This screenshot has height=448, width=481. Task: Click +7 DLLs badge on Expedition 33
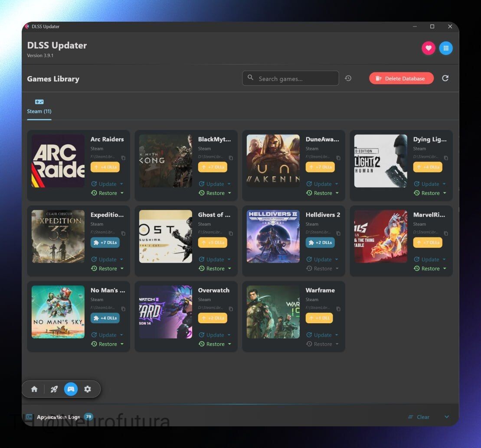coord(105,242)
